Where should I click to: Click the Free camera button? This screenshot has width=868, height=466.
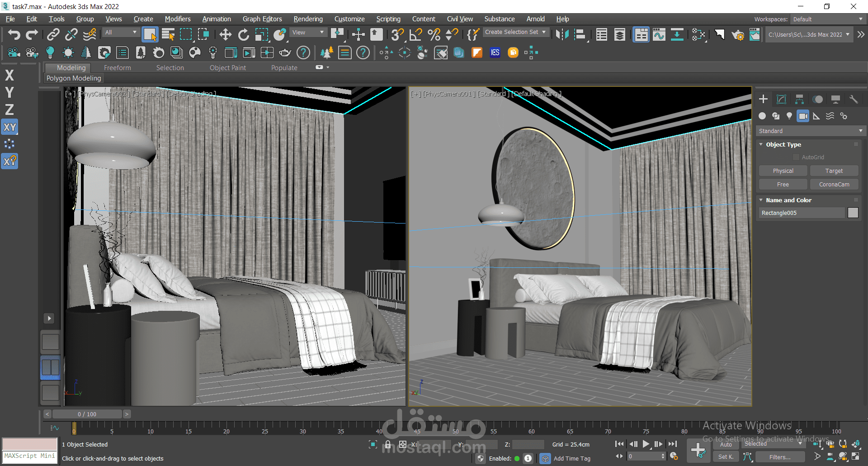783,185
